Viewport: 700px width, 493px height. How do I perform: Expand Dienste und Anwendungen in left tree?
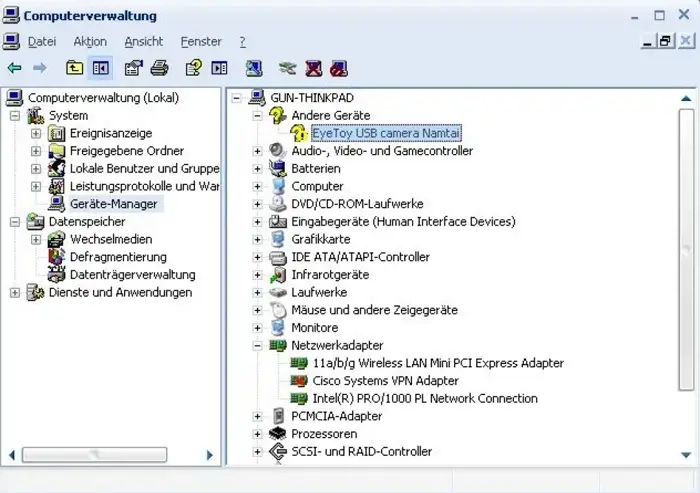pyautogui.click(x=15, y=293)
